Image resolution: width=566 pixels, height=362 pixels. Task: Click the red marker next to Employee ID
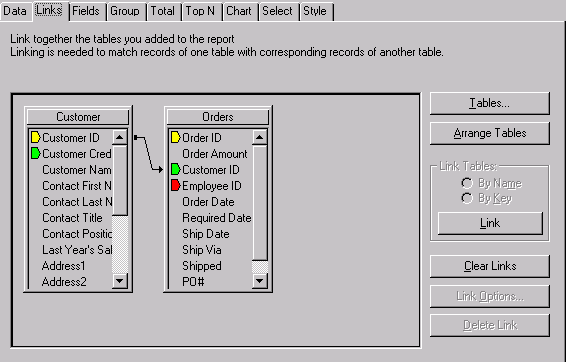coord(175,186)
